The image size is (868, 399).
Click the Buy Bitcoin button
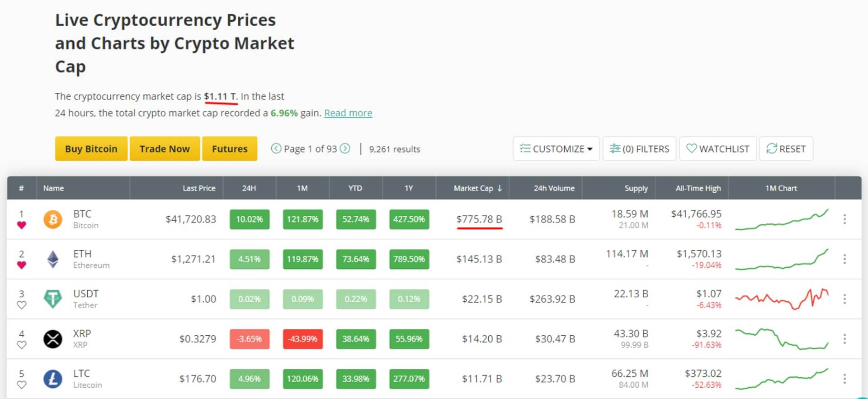(x=91, y=149)
